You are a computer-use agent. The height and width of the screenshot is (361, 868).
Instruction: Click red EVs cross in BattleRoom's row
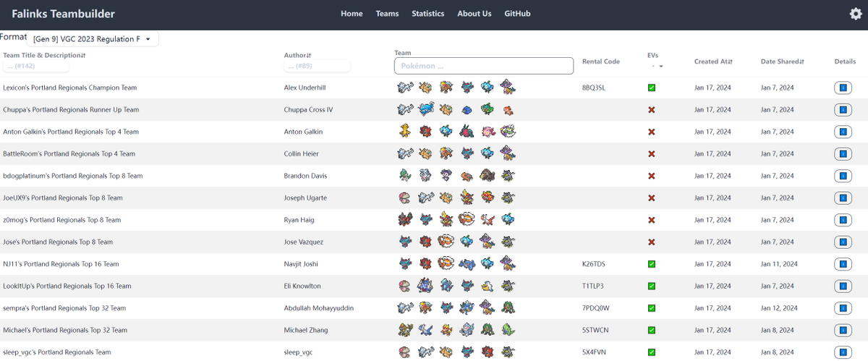click(652, 154)
